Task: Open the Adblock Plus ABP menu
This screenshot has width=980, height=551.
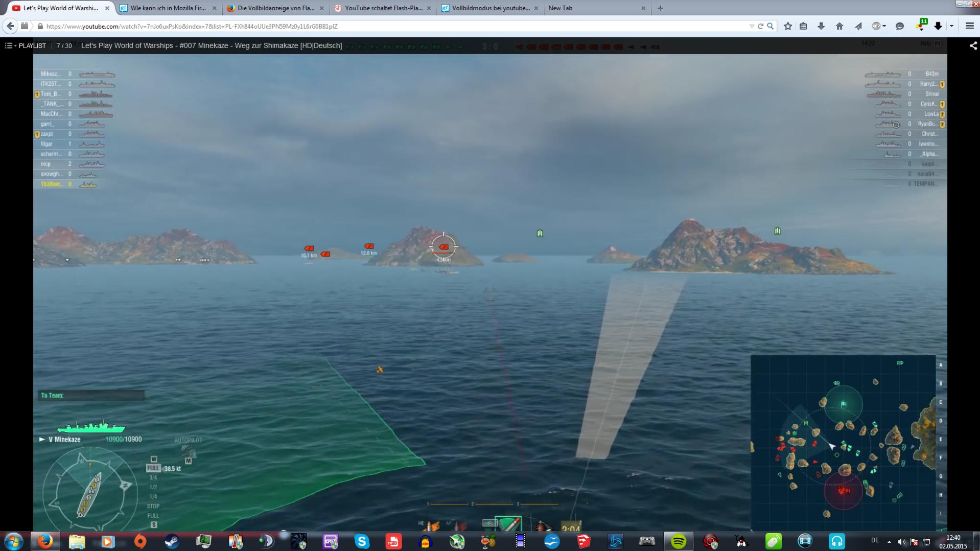Action: pos(878,26)
